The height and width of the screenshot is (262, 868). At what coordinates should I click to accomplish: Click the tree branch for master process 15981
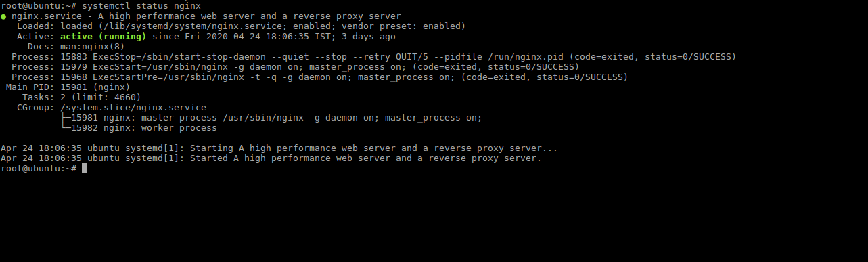pos(271,117)
